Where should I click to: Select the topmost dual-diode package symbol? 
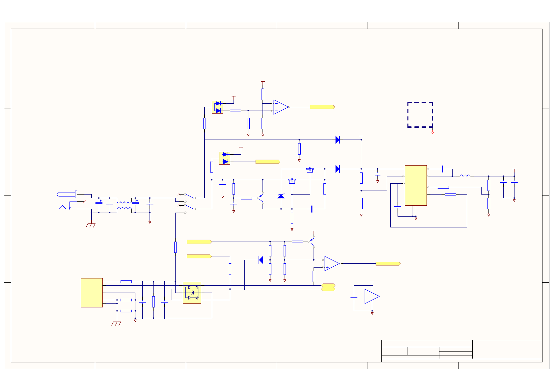pyautogui.click(x=217, y=107)
